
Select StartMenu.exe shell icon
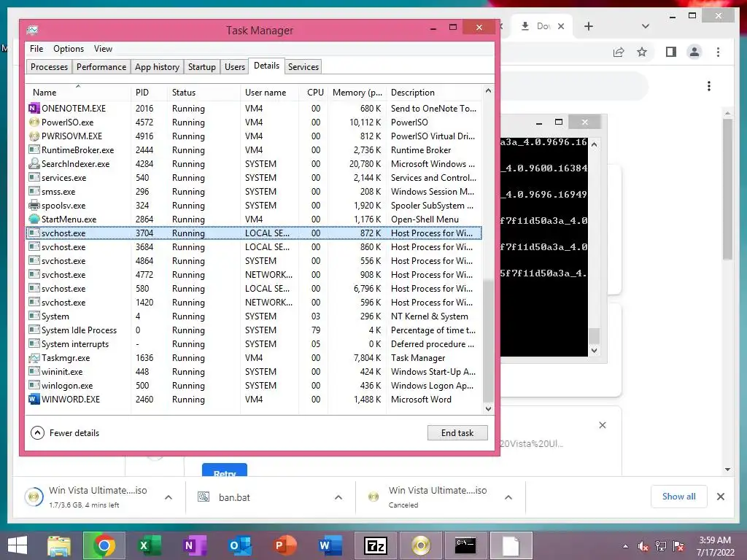[34, 219]
